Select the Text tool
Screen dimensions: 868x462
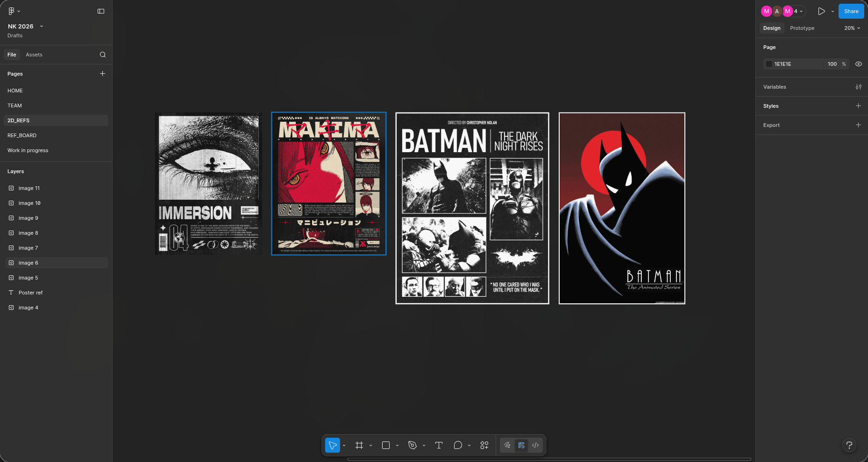pyautogui.click(x=439, y=445)
